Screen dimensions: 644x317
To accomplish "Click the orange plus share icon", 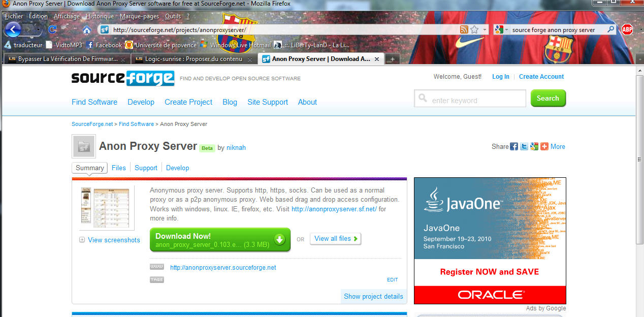I will [544, 146].
